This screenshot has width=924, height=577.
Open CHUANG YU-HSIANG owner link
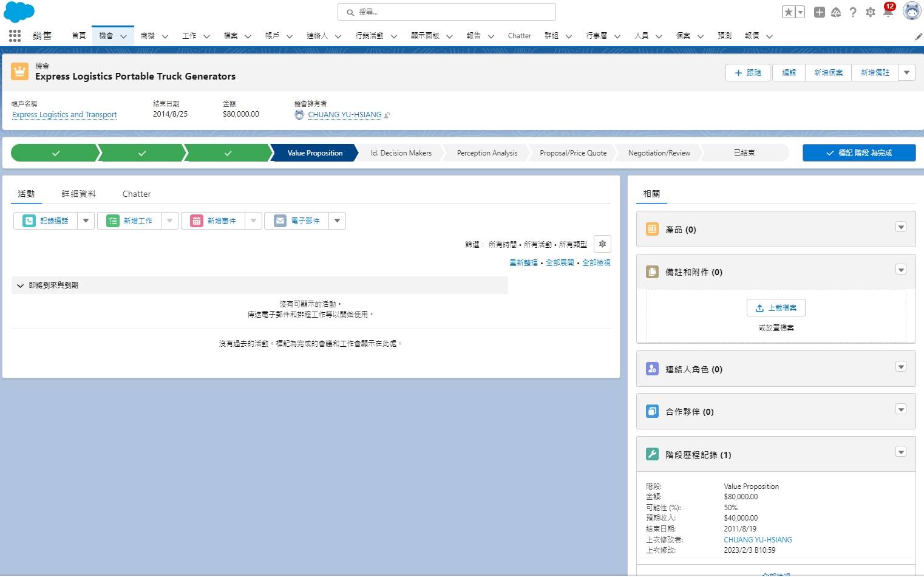click(345, 115)
